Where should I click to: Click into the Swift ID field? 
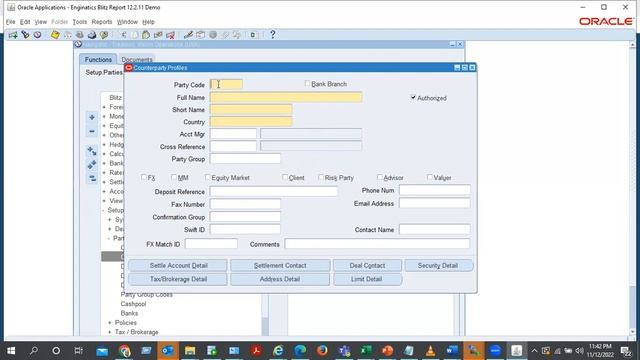click(x=245, y=229)
